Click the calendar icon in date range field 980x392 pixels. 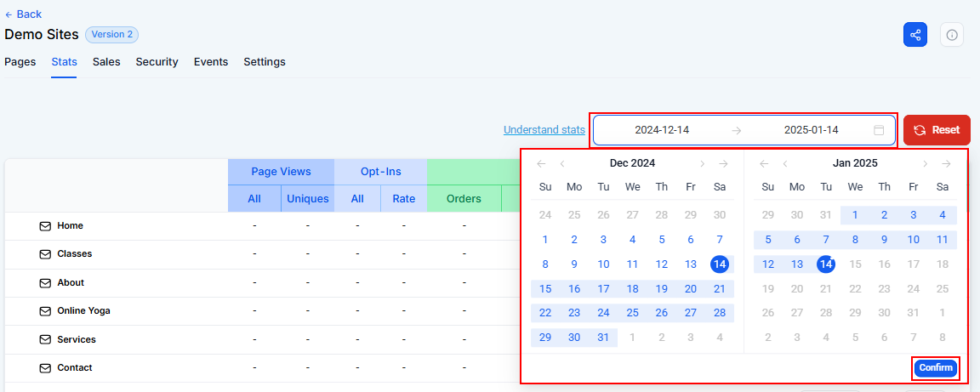pos(879,131)
